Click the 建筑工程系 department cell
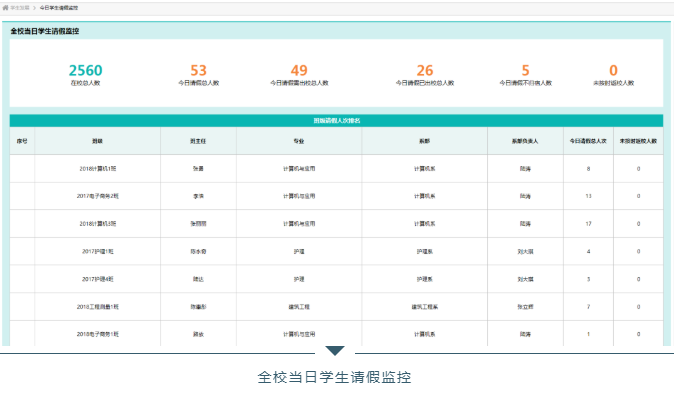 click(x=425, y=306)
